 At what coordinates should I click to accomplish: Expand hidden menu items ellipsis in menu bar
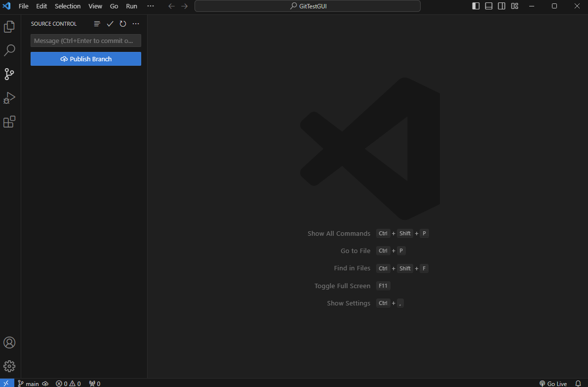click(151, 6)
